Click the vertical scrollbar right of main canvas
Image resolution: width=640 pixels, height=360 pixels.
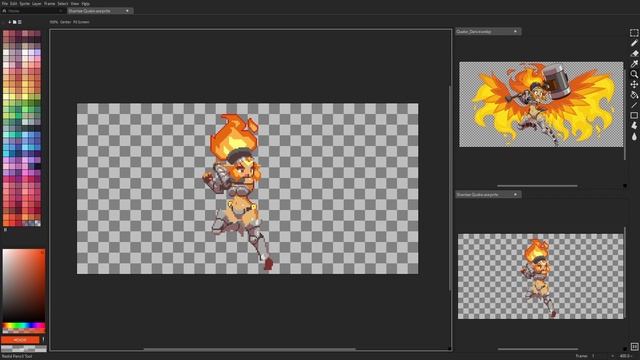[x=450, y=188]
